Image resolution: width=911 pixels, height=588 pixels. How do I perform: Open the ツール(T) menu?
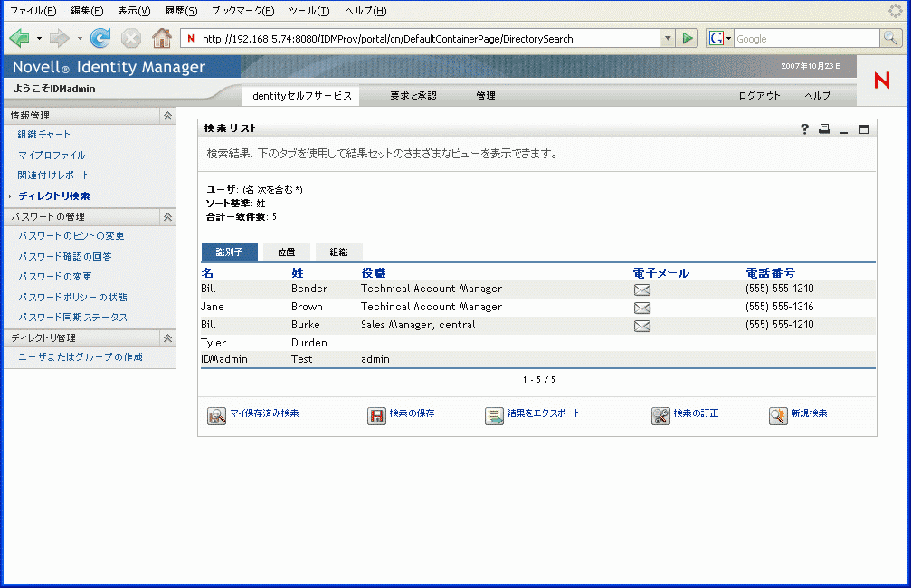309,11
